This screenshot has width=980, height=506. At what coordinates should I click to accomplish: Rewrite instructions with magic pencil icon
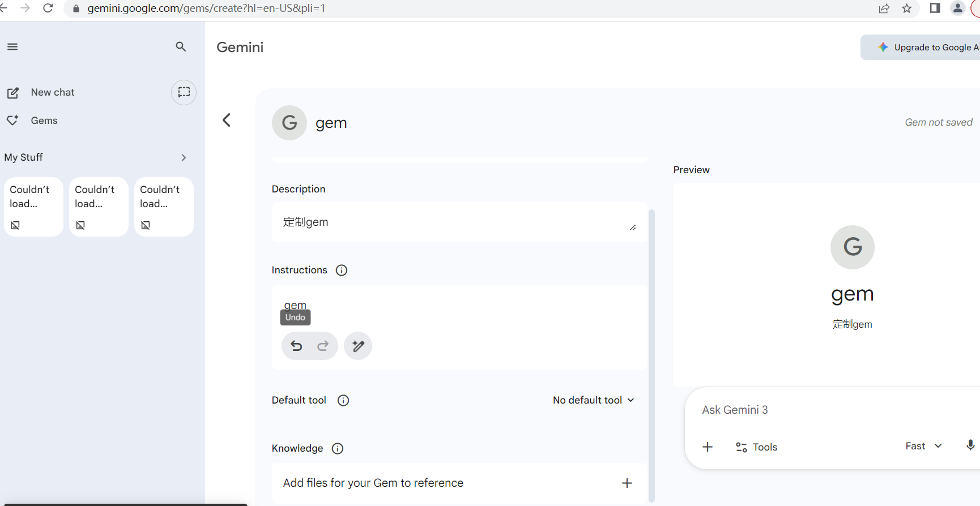pyautogui.click(x=358, y=346)
